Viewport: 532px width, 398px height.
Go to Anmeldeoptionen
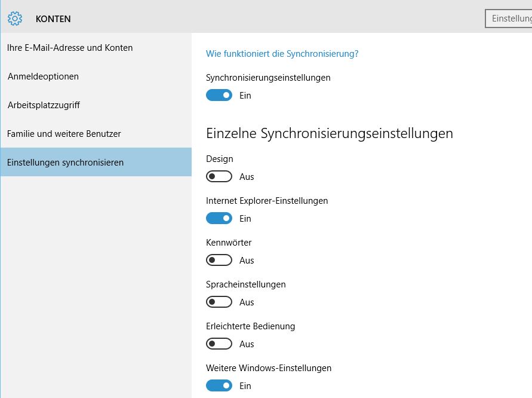tap(96, 76)
